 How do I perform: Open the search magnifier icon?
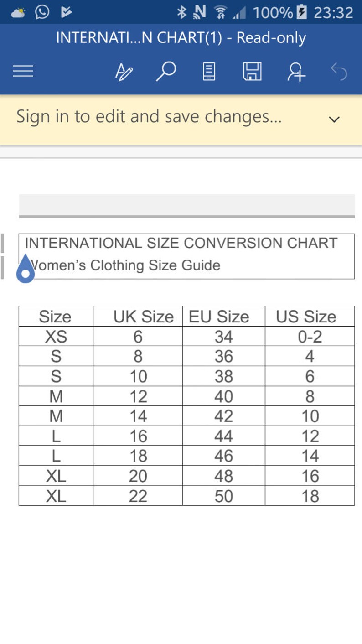click(166, 72)
